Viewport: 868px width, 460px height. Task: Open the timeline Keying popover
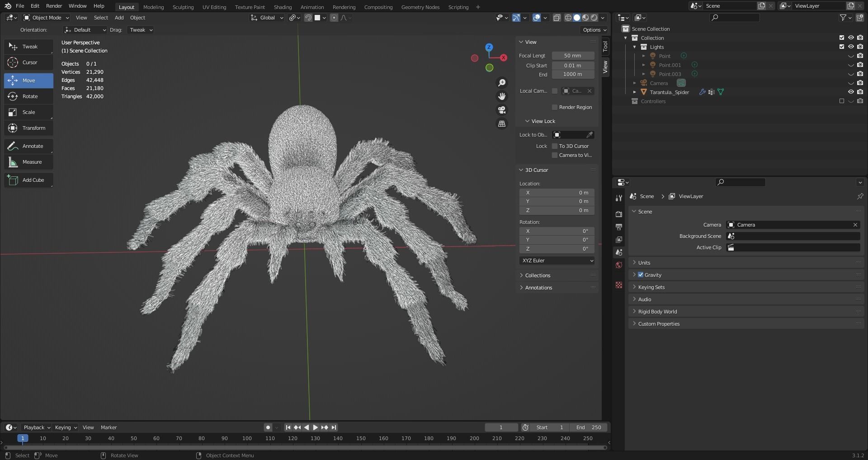pyautogui.click(x=66, y=427)
